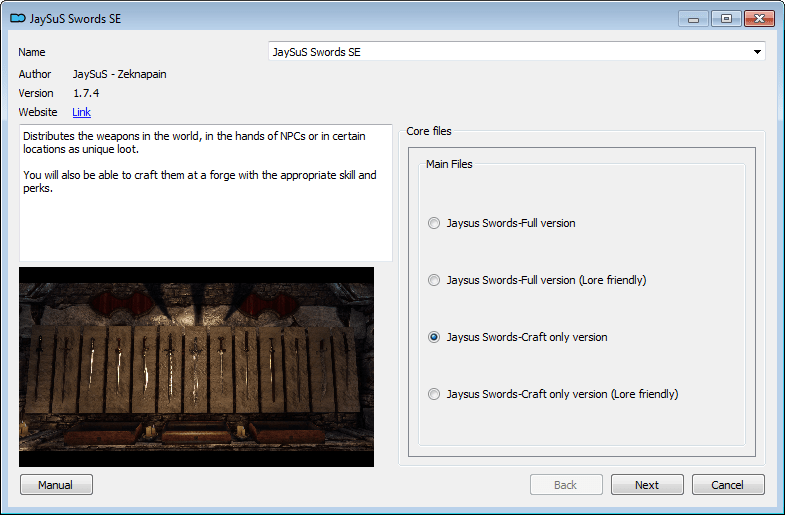This screenshot has width=785, height=515.
Task: Maximize the installer window
Action: (726, 19)
